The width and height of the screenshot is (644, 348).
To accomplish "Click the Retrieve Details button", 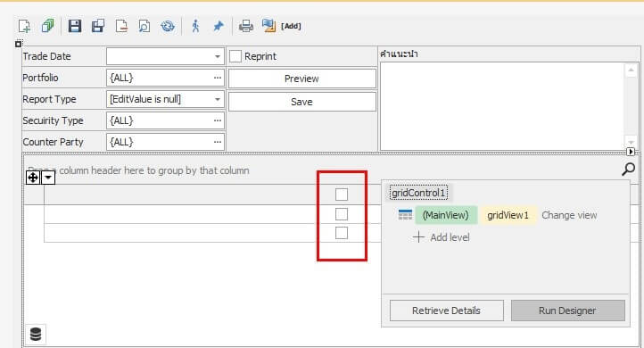I will 447,311.
